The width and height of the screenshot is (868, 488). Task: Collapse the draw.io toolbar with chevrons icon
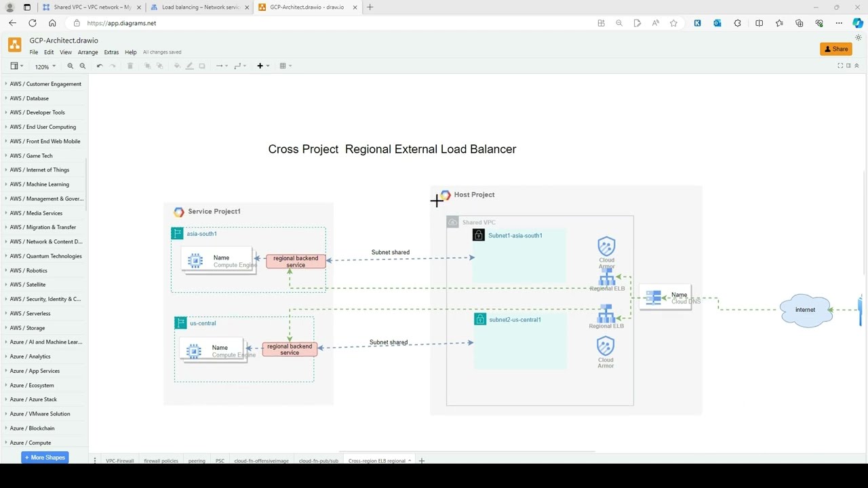(x=856, y=66)
